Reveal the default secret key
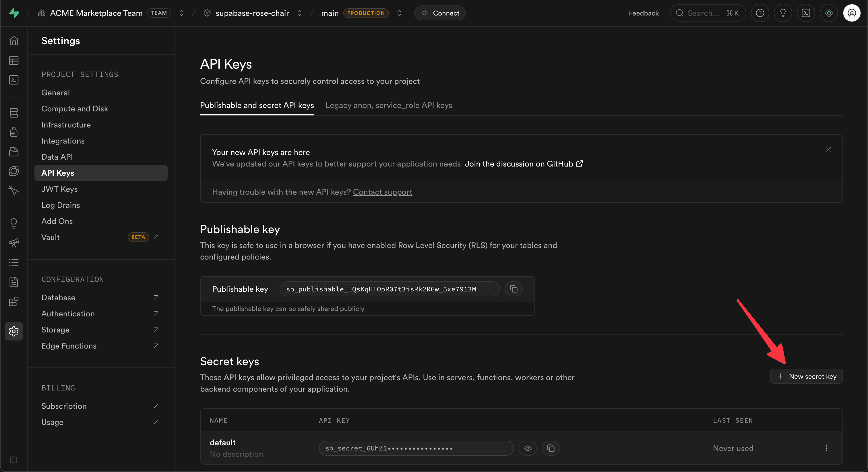Image resolution: width=868 pixels, height=472 pixels. pyautogui.click(x=528, y=448)
